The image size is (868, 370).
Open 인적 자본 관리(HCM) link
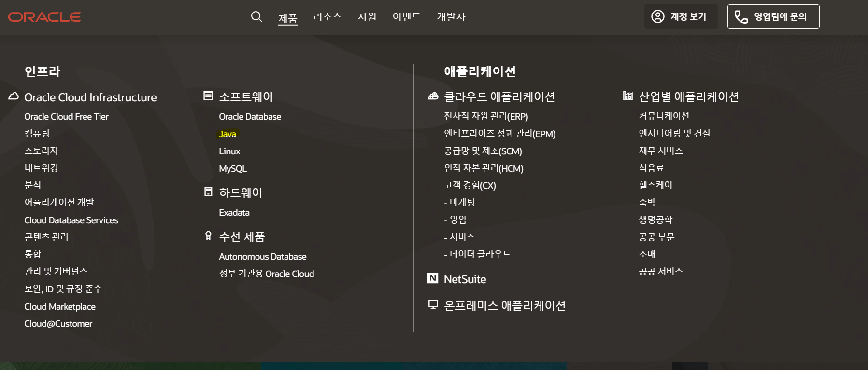(x=484, y=168)
